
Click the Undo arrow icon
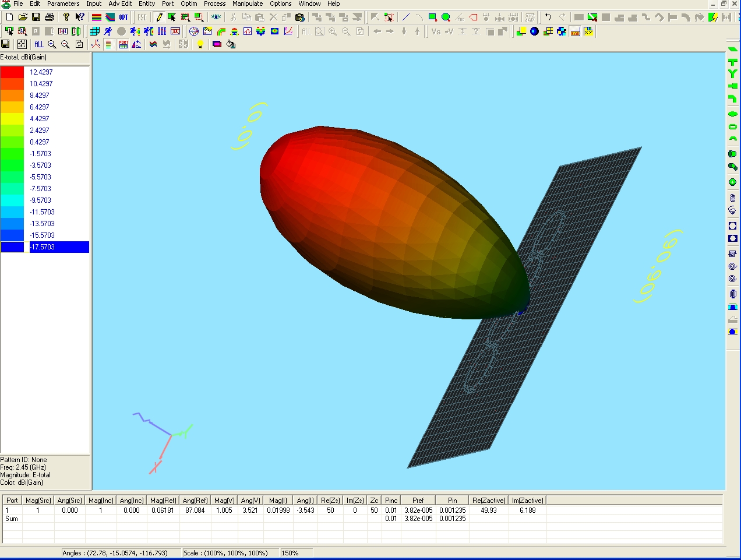[548, 17]
